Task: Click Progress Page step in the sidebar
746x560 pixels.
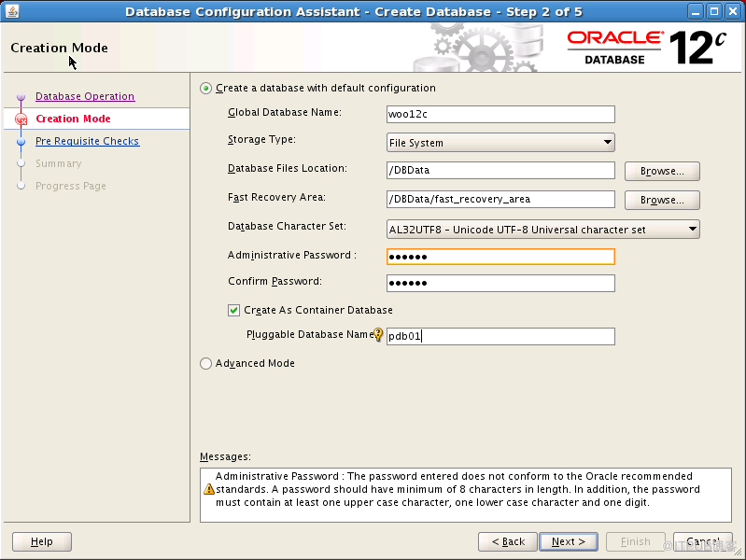Action: [x=71, y=186]
